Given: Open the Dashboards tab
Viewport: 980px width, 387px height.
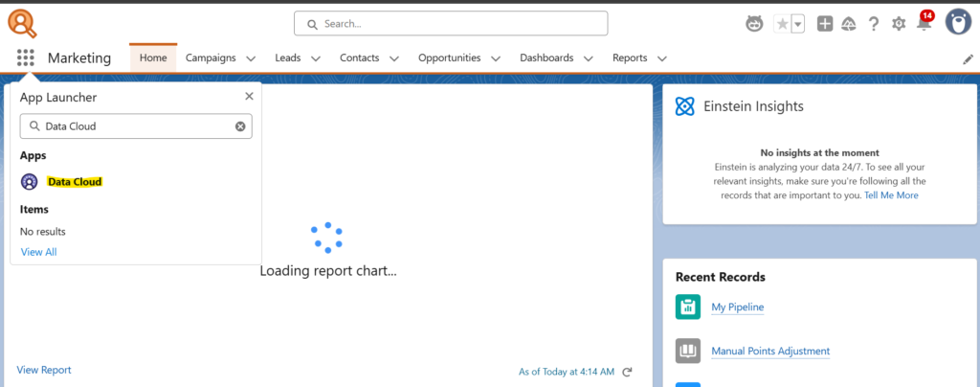Looking at the screenshot, I should (x=546, y=58).
